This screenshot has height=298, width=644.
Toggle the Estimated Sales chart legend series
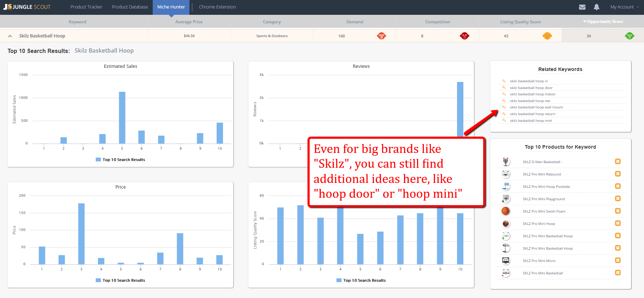121,160
